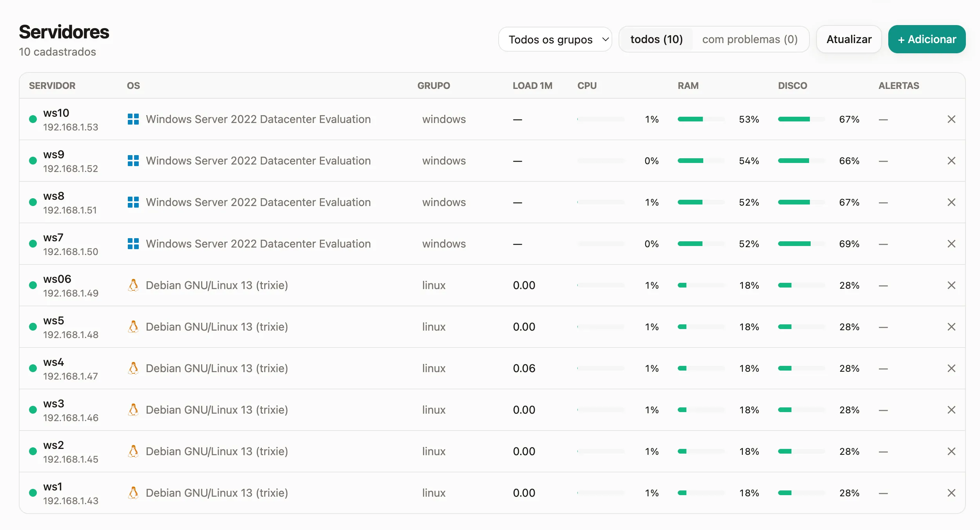Click the ALERTAS column header

(x=898, y=85)
